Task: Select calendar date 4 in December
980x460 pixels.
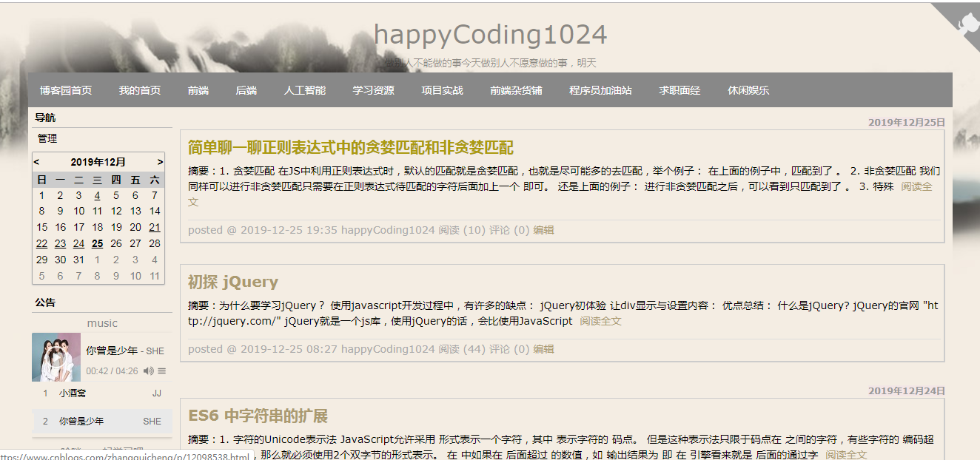Action: click(97, 196)
